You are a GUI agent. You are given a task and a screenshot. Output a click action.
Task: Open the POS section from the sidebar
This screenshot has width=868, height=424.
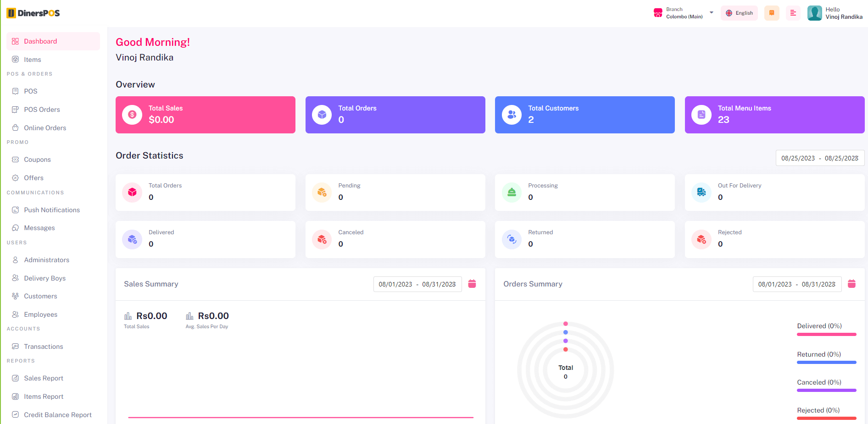pos(30,91)
